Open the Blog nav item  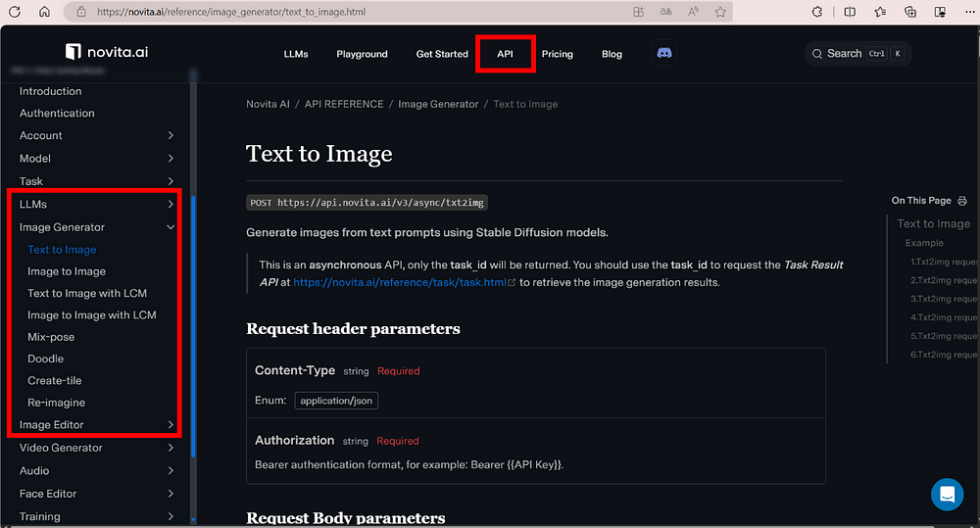point(612,54)
